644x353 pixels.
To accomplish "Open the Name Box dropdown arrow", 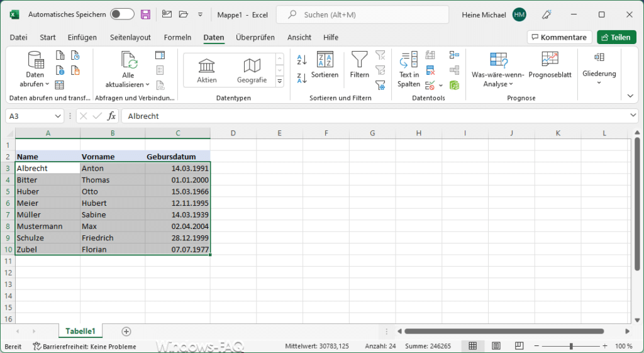I will (58, 116).
